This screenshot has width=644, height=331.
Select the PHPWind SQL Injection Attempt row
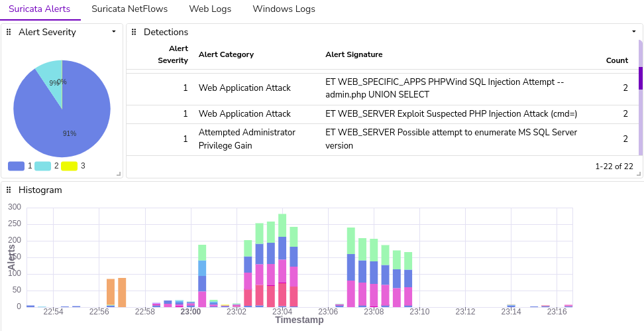[382, 88]
